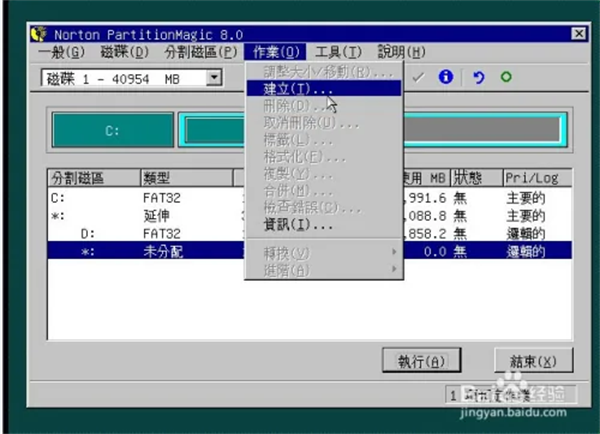Click the 狀態 column header
Viewport: 600px width, 434px height.
[x=476, y=178]
